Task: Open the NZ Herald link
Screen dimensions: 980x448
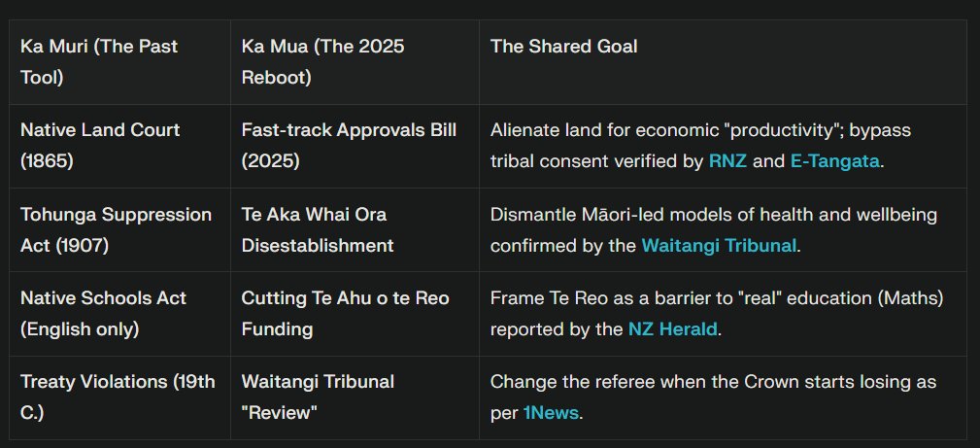Action: click(672, 329)
